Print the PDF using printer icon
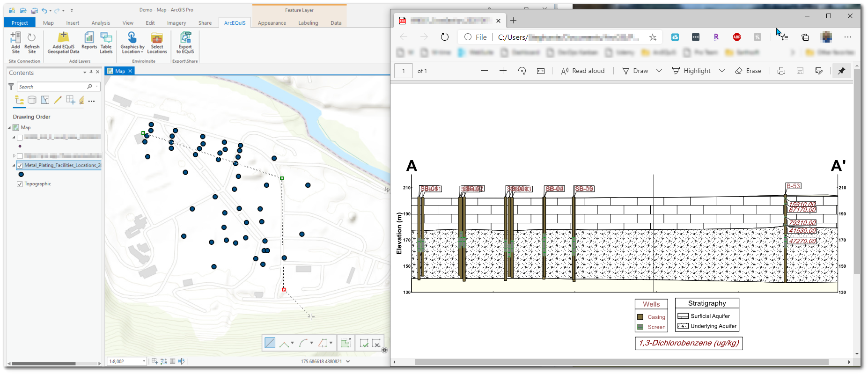This screenshot has height=374, width=868. pyautogui.click(x=781, y=71)
